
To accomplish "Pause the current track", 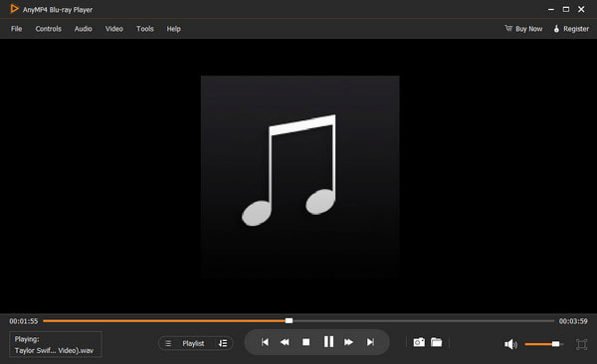I will tap(328, 341).
